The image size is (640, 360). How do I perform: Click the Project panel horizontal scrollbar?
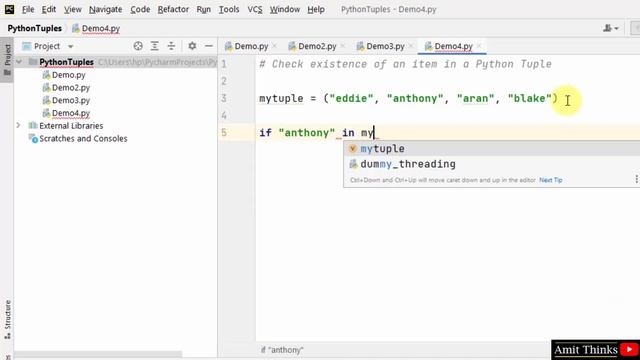(98, 354)
